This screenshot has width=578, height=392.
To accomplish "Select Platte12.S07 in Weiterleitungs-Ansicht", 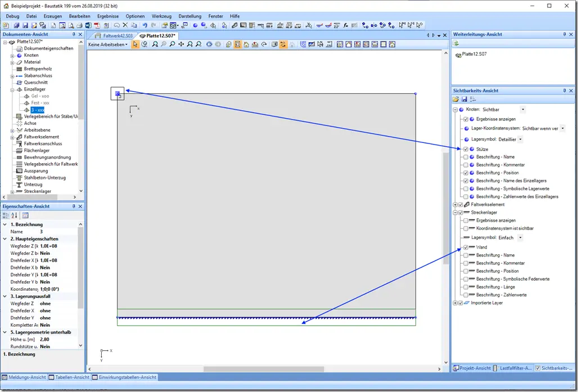I will coord(474,54).
